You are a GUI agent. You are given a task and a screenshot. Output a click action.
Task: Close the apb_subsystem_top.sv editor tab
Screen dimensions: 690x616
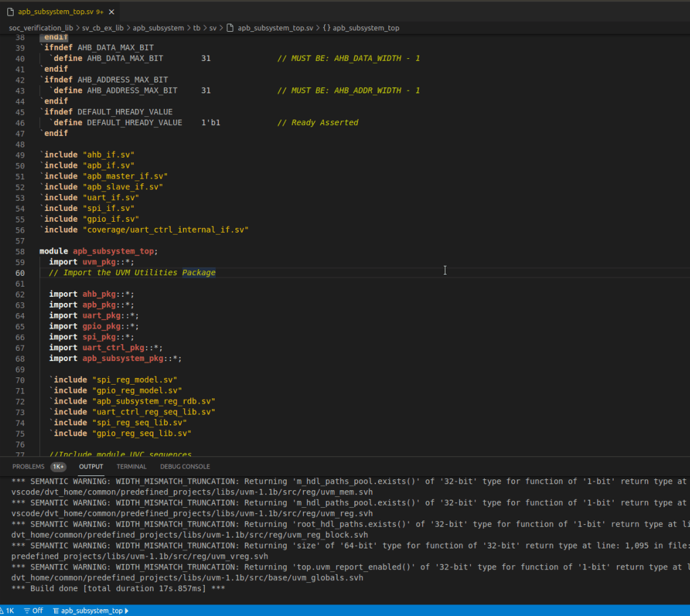click(x=112, y=11)
